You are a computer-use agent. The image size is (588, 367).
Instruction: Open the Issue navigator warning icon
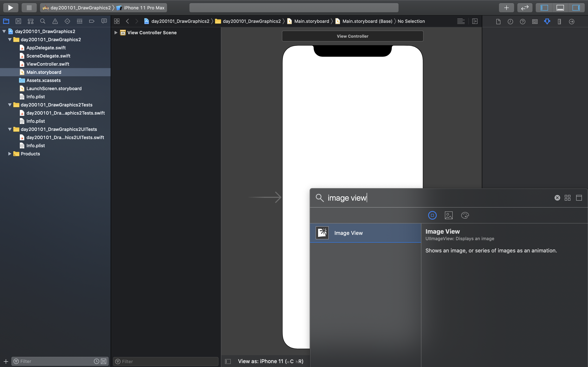[x=55, y=21]
